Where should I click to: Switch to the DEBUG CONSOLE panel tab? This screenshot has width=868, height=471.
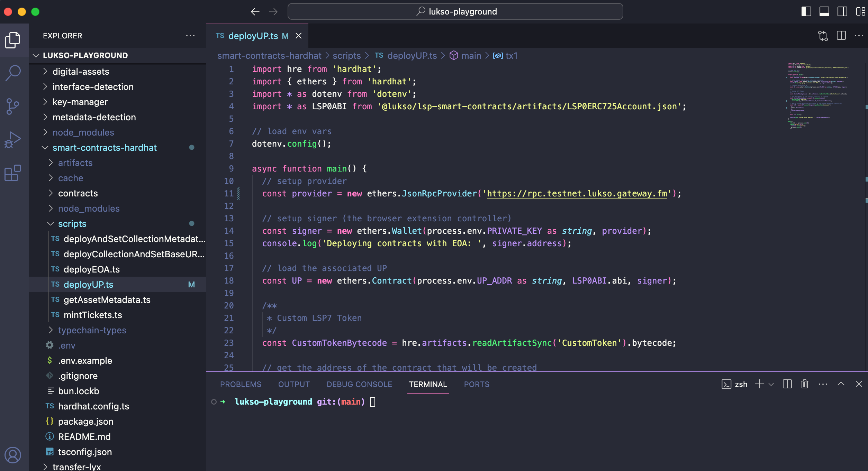click(359, 384)
